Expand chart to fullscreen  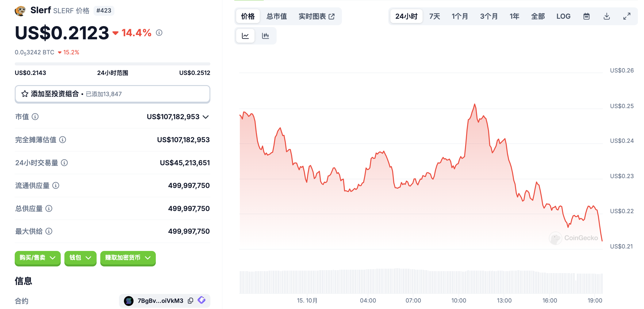tap(627, 16)
